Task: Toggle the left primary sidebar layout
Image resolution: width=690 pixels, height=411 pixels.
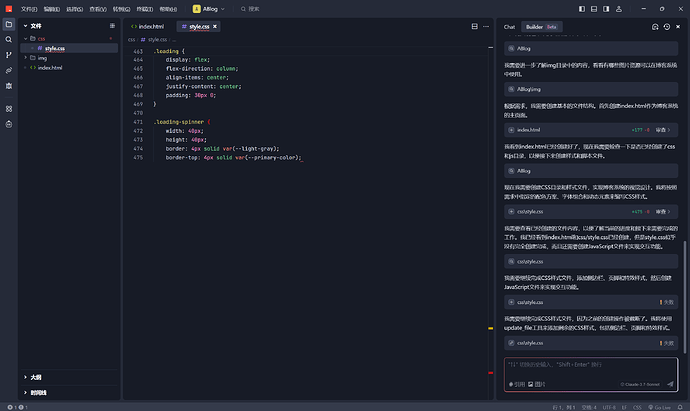Action: tap(582, 9)
